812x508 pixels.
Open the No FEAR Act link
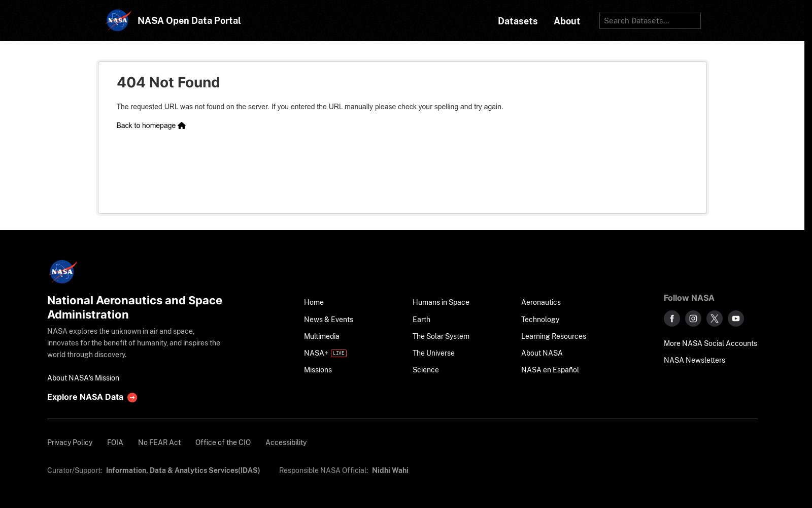coord(159,442)
